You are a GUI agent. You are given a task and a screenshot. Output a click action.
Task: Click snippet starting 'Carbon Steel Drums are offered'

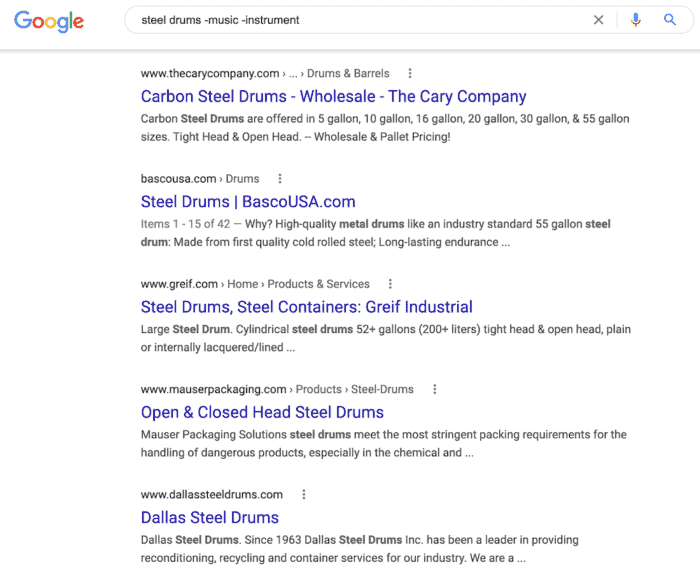point(385,128)
